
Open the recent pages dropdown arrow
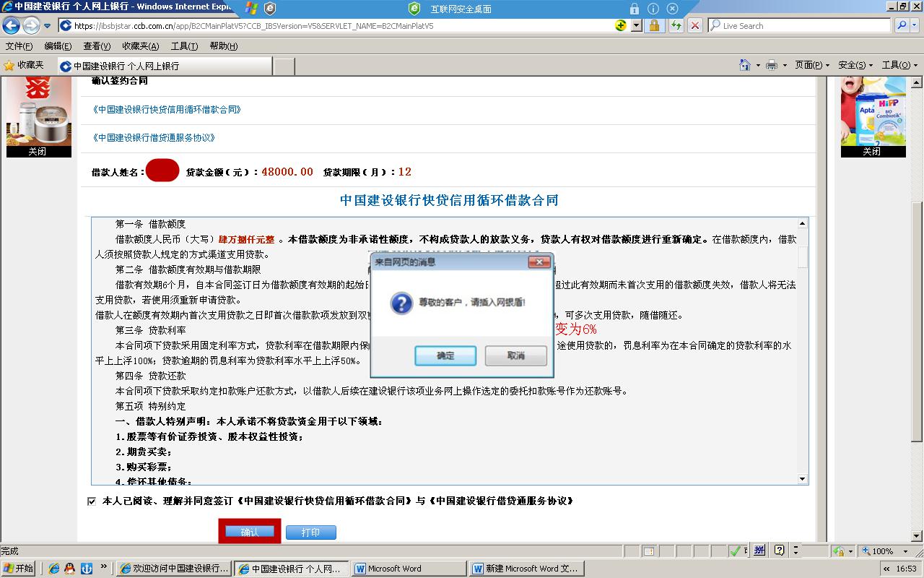(48, 26)
